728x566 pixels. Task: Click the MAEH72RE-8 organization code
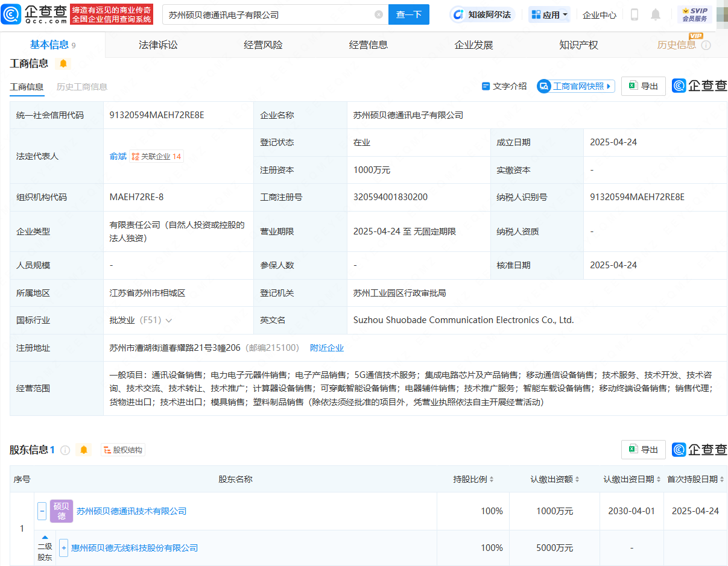click(x=136, y=197)
